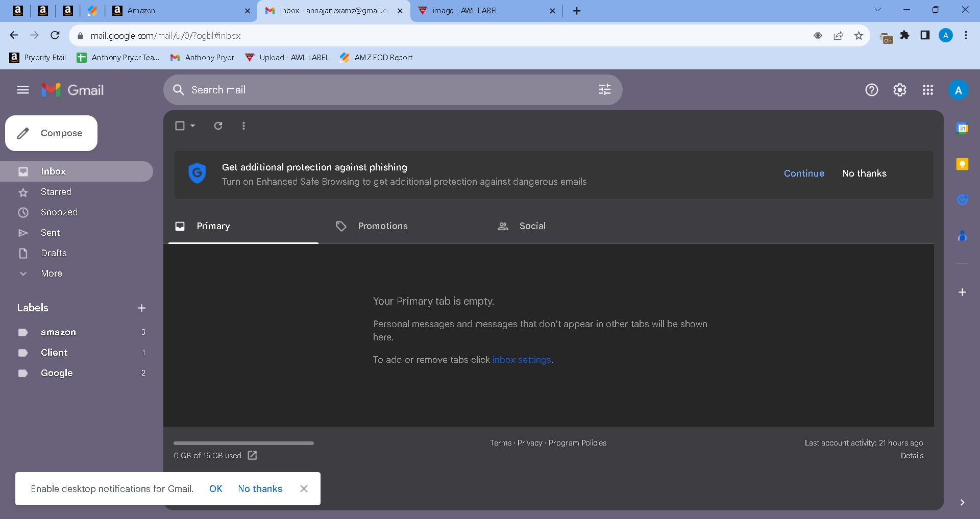
Task: Click the browser address bar URL
Action: (x=165, y=36)
